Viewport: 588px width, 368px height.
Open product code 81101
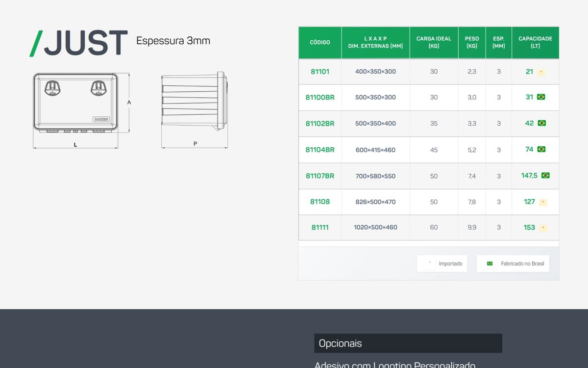[x=320, y=72]
